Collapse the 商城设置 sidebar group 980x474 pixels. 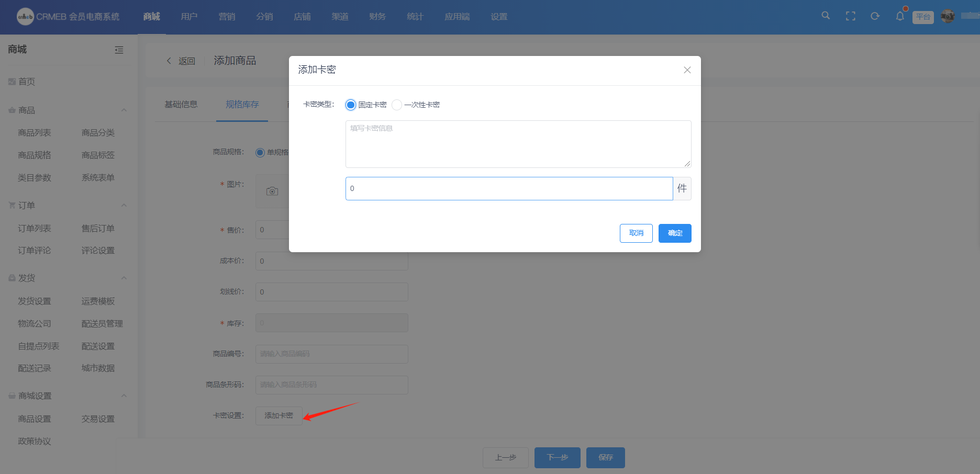pos(124,396)
